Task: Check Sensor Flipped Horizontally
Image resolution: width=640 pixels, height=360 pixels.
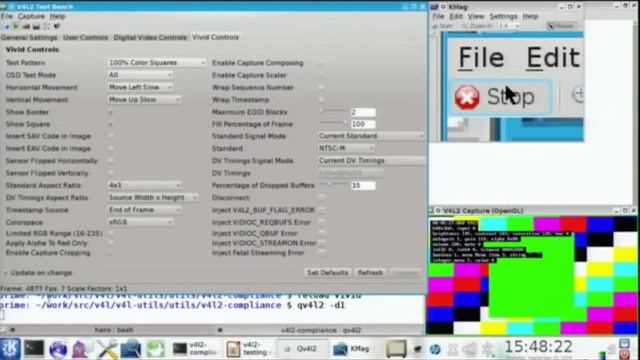Action: pyautogui.click(x=111, y=161)
